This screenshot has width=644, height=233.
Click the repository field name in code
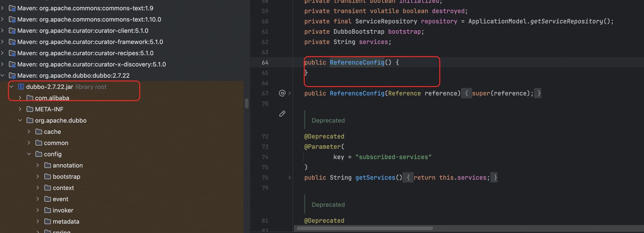click(439, 21)
